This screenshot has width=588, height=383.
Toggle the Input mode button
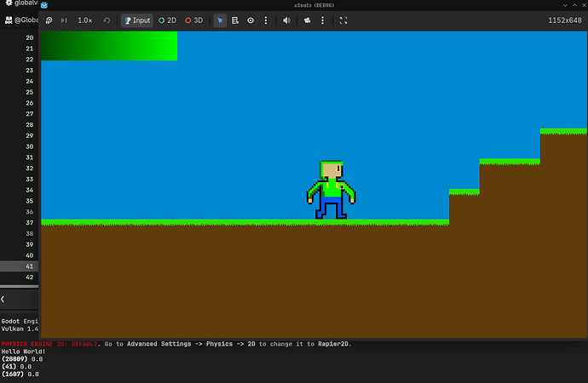(x=137, y=20)
